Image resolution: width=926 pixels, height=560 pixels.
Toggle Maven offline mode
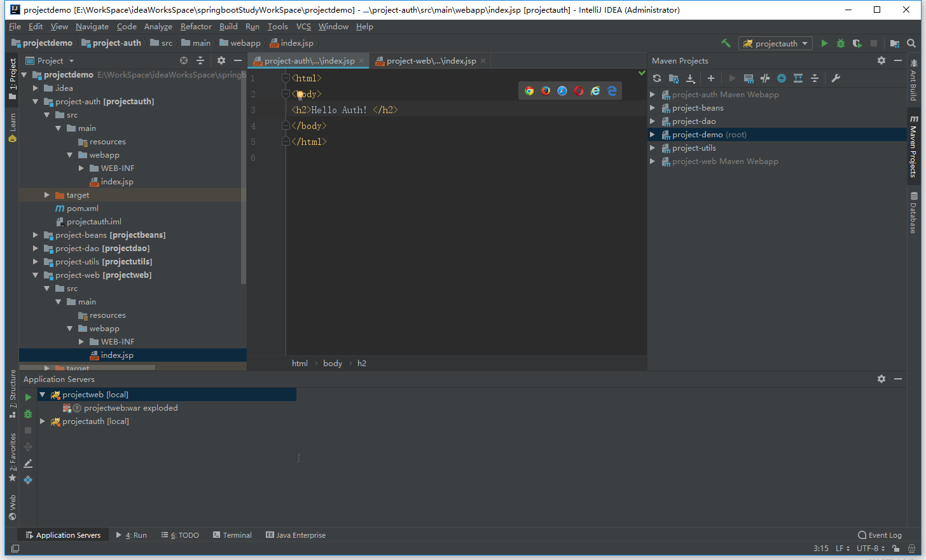coord(765,78)
